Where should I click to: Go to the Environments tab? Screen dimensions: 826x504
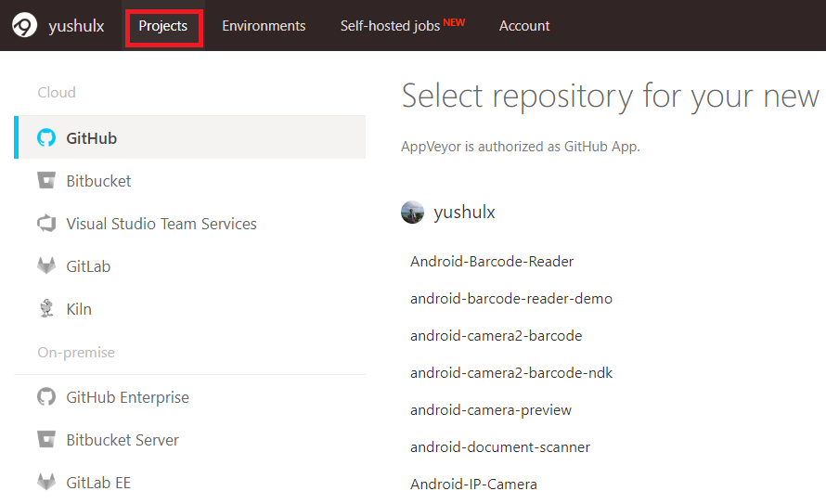[x=264, y=26]
